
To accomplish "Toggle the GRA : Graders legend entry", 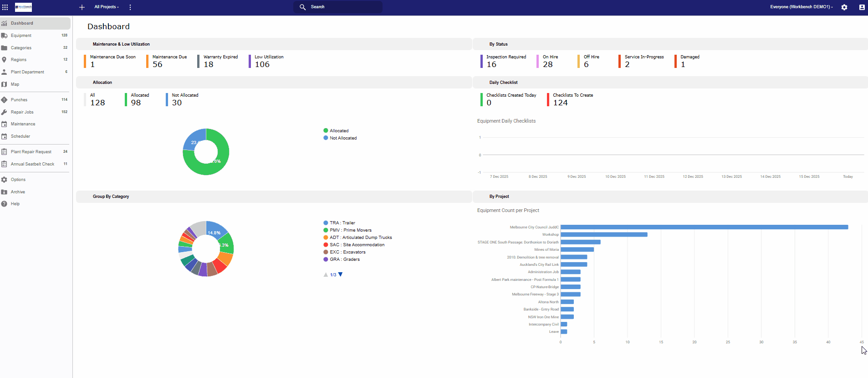I will [x=342, y=259].
